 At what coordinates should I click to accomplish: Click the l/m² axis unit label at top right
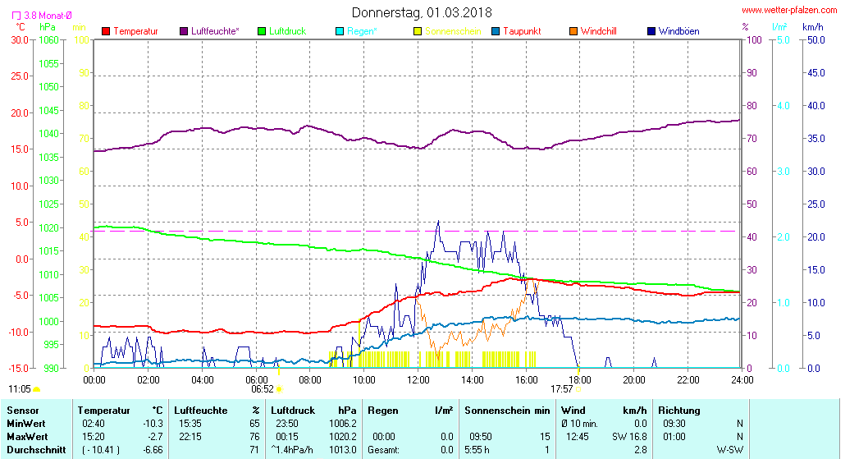click(779, 26)
